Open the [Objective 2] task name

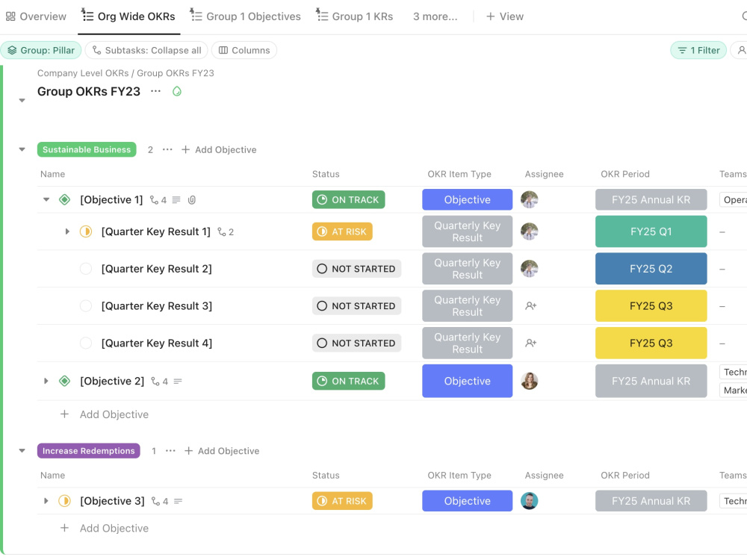click(112, 381)
